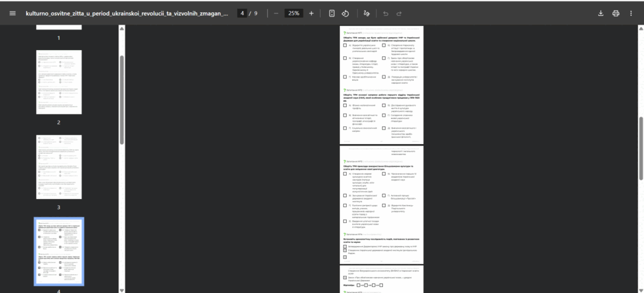Click the kulturno_osvitne_zitta file title
Screen dimensions: 644x293
tap(127, 13)
